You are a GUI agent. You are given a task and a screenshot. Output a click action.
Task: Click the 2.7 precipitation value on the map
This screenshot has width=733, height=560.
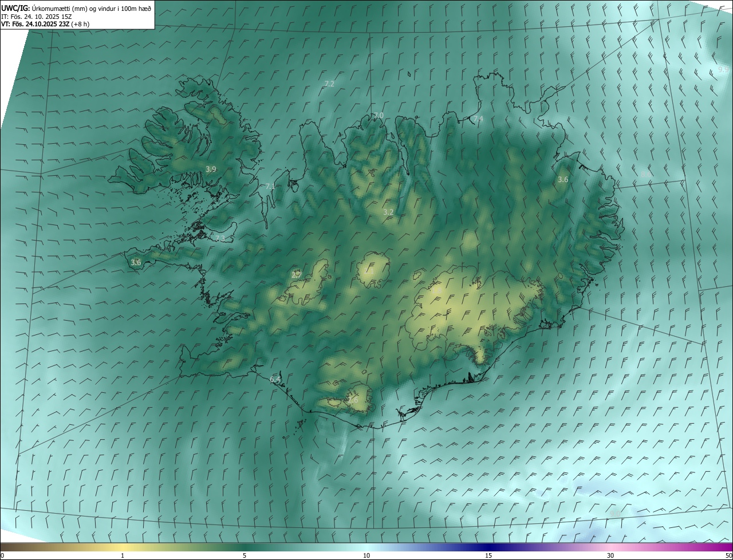pos(296,275)
